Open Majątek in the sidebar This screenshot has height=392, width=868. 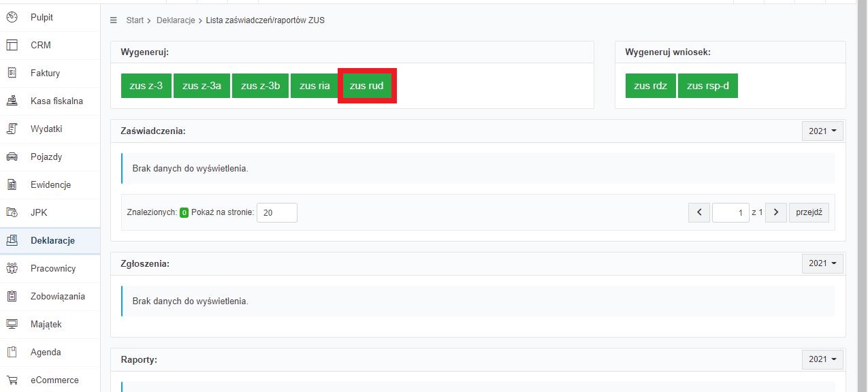(50, 324)
